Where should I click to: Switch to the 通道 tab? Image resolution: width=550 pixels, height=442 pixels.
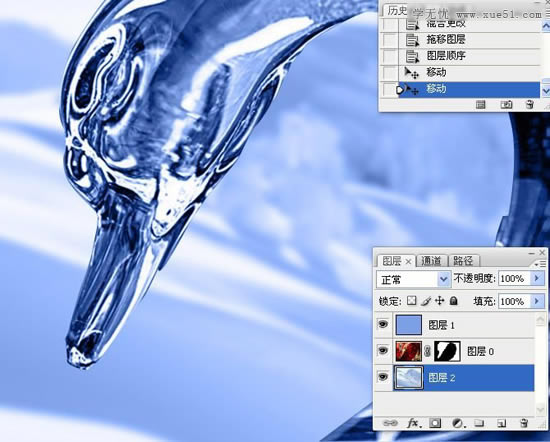431,261
